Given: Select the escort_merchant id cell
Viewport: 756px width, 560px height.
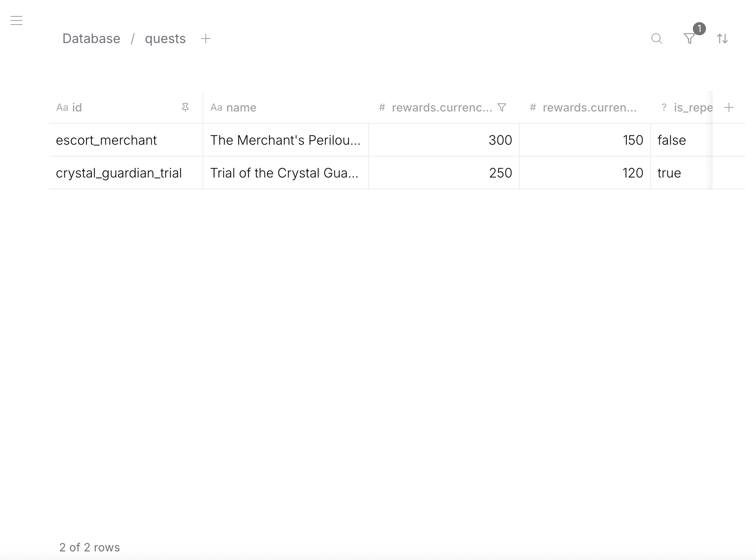Looking at the screenshot, I should coord(106,140).
